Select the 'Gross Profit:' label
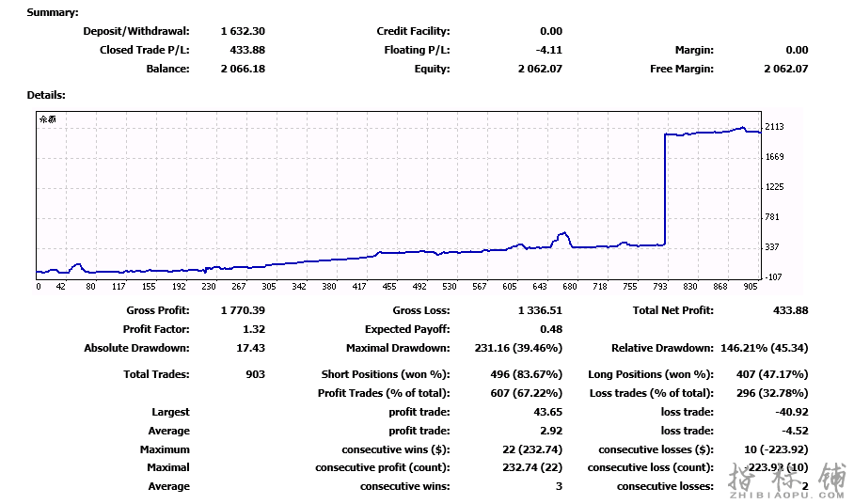Image resolution: width=854 pixels, height=504 pixels. point(158,310)
